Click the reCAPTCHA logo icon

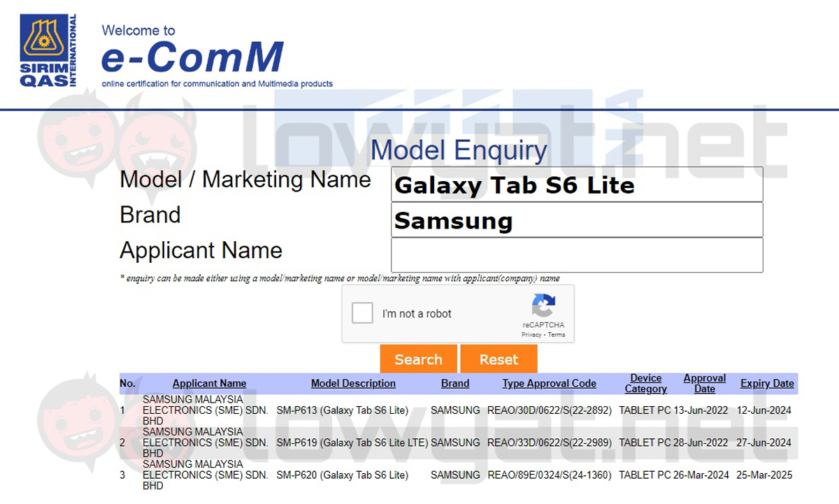[543, 306]
